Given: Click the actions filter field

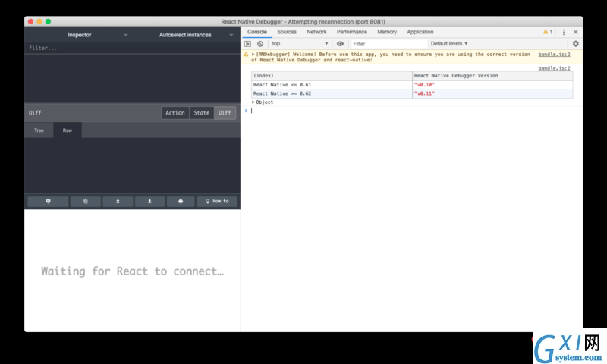Looking at the screenshot, I should point(132,48).
